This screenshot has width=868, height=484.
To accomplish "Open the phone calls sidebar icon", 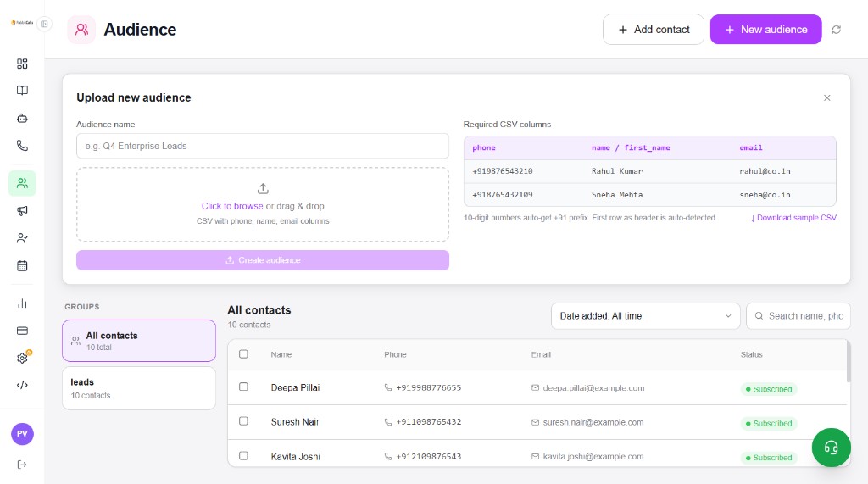I will [x=22, y=146].
